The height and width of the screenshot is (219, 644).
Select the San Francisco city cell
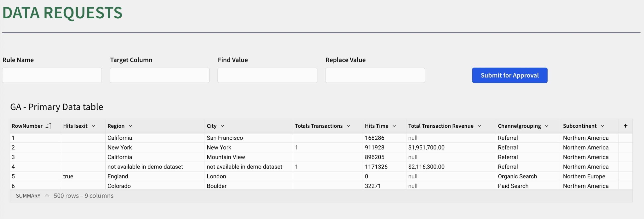225,138
